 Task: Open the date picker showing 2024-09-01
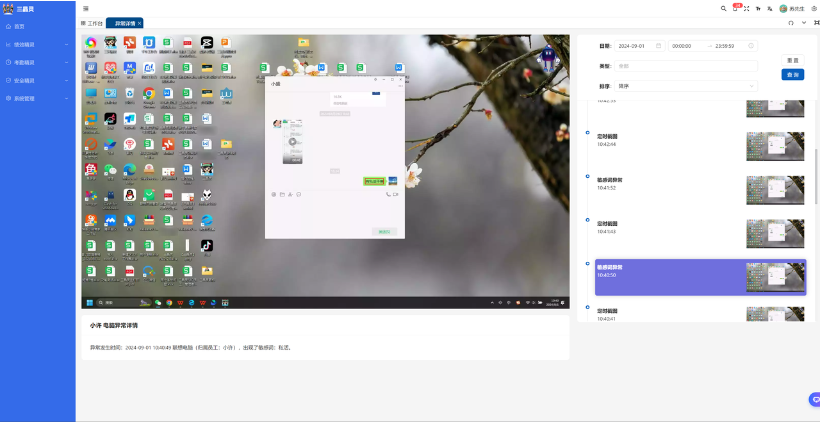click(640, 46)
